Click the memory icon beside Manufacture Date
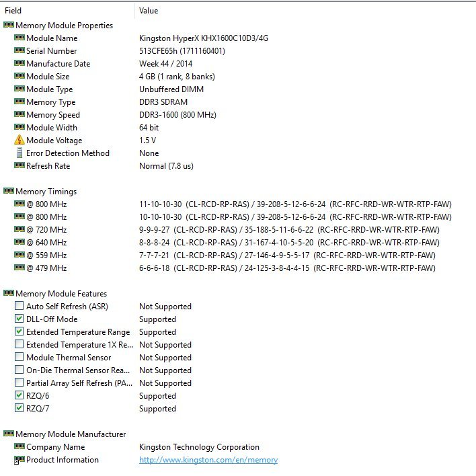The height and width of the screenshot is (476, 476). point(19,63)
